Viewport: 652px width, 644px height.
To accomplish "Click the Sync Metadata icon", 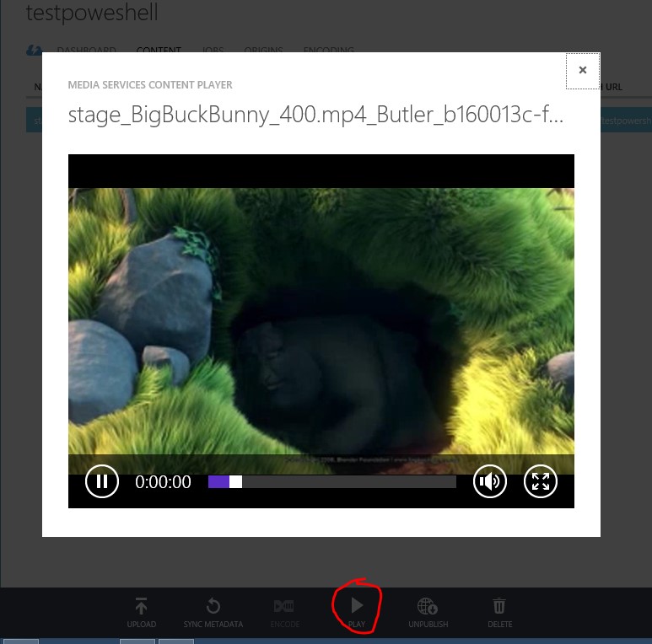I will [x=213, y=607].
